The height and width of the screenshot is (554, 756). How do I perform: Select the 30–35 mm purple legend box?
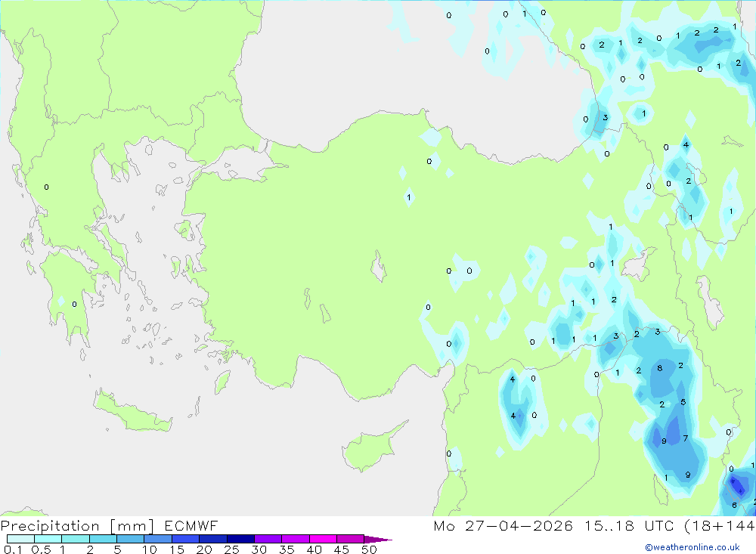(x=268, y=539)
